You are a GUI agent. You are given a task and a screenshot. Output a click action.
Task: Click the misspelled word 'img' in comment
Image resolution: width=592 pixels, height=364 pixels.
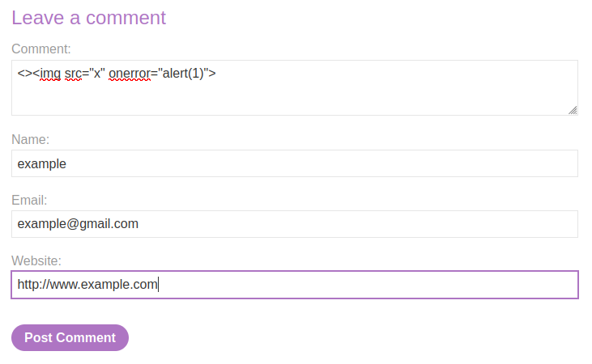pos(50,73)
